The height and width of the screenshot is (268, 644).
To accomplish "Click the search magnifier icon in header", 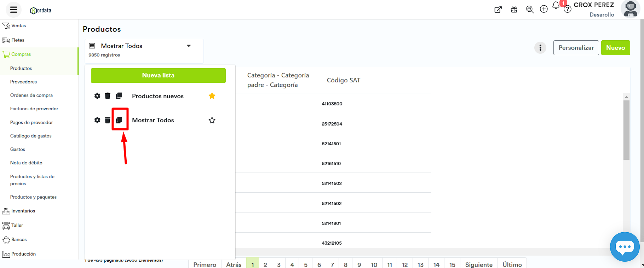I will pyautogui.click(x=530, y=10).
